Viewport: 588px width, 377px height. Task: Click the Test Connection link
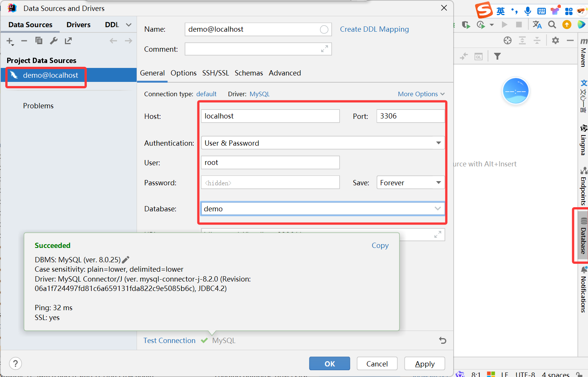tap(169, 340)
